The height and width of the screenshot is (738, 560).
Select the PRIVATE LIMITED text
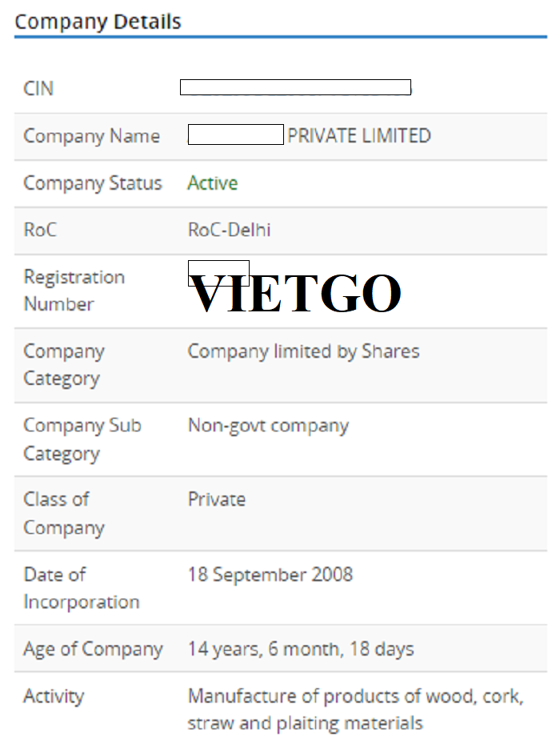pos(359,135)
